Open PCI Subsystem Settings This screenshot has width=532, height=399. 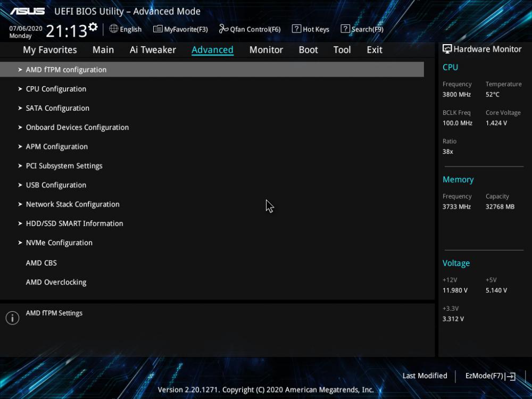pos(64,166)
